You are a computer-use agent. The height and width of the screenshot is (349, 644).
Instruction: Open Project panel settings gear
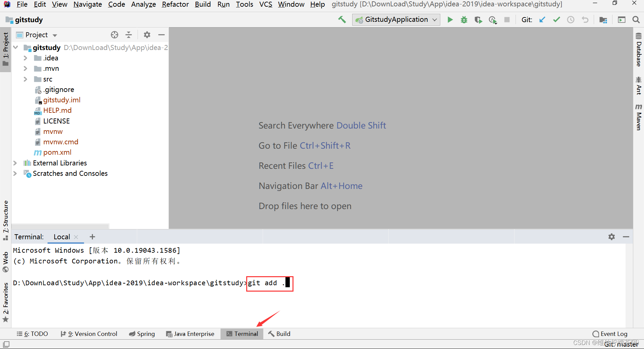pos(147,35)
